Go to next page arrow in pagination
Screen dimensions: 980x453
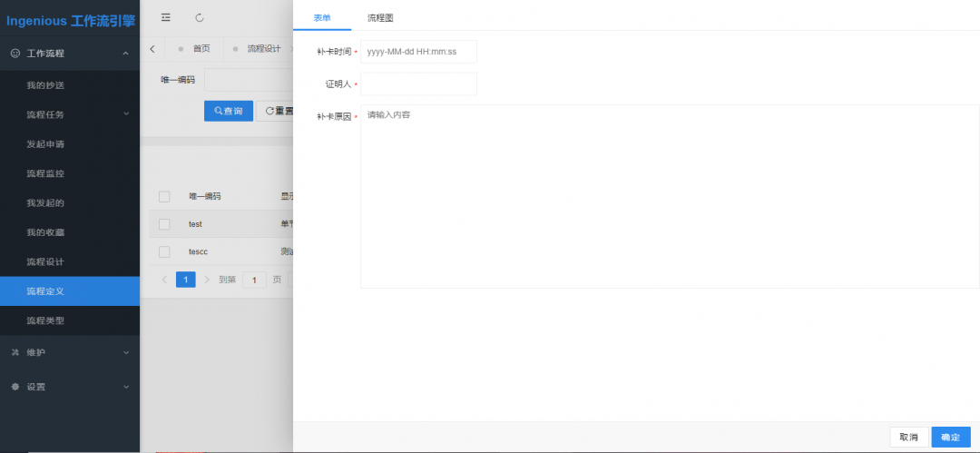[207, 279]
